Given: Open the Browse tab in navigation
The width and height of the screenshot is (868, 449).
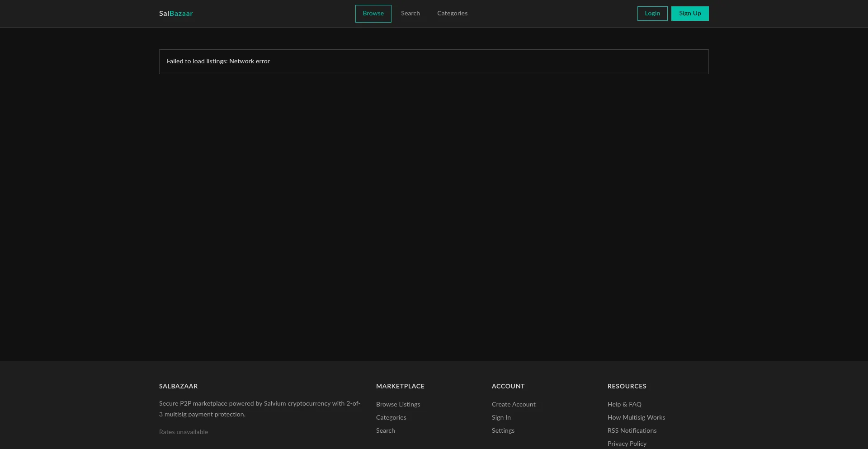Looking at the screenshot, I should click(x=373, y=14).
